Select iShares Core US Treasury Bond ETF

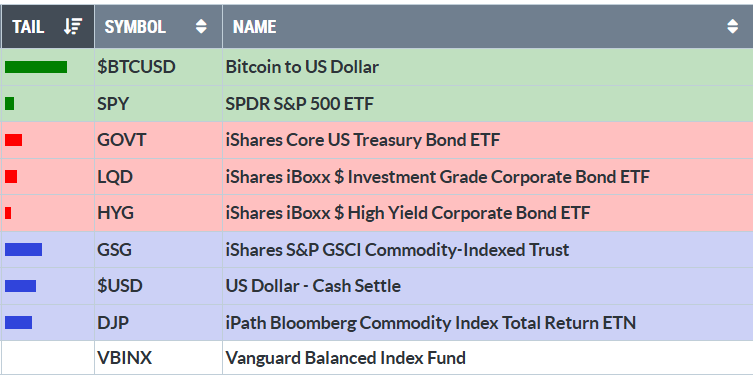[x=363, y=140]
